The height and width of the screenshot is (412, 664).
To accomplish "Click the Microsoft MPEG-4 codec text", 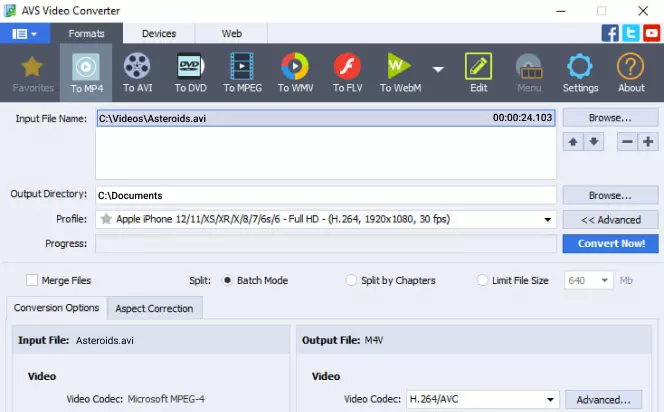I will pyautogui.click(x=166, y=399).
